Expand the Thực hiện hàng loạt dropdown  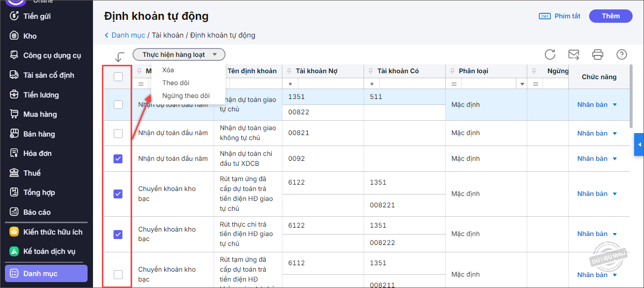(x=179, y=54)
